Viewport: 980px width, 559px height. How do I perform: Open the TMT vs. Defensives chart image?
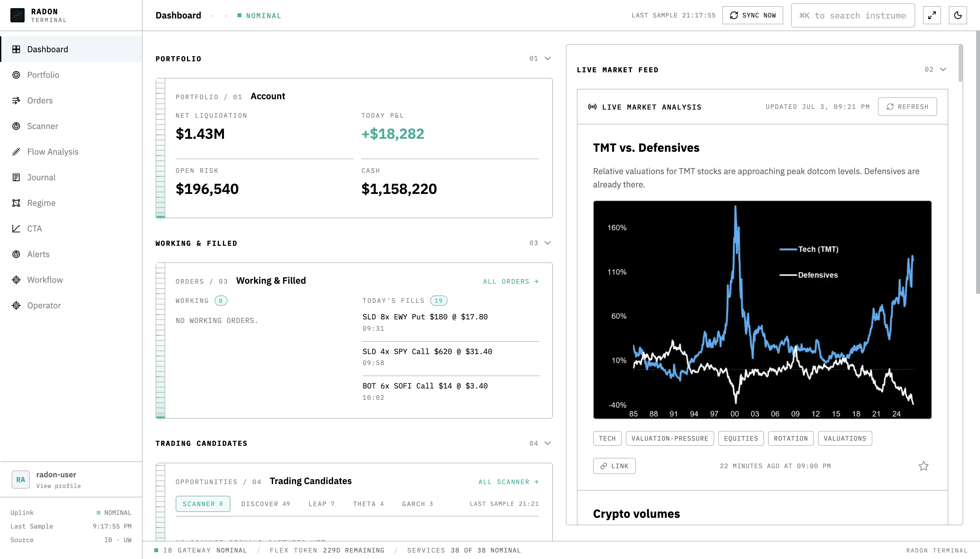(762, 309)
